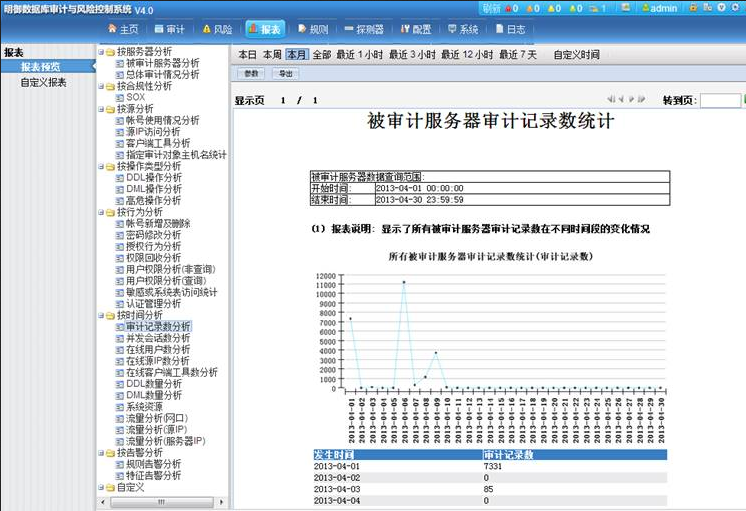Collapse the 按告警分析 folder
This screenshot has width=746, height=511.
pyautogui.click(x=101, y=453)
